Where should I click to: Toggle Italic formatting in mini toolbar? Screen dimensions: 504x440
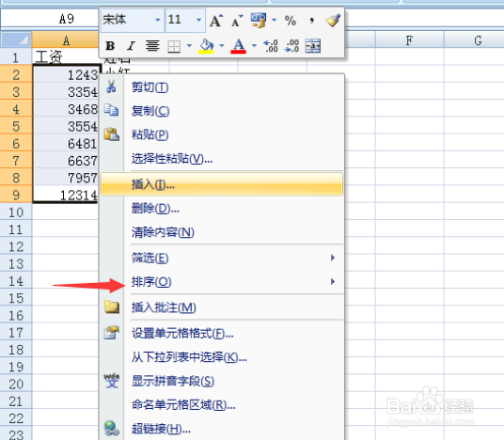pos(131,46)
